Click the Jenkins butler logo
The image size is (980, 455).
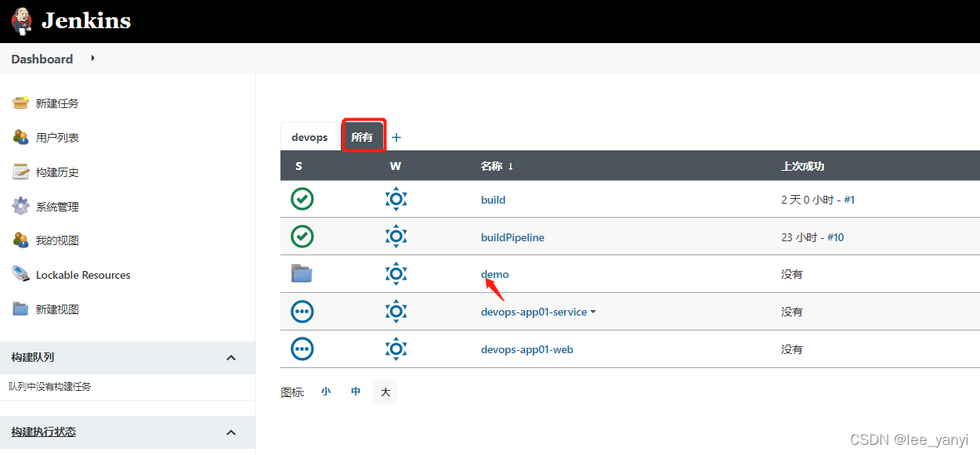[x=23, y=21]
